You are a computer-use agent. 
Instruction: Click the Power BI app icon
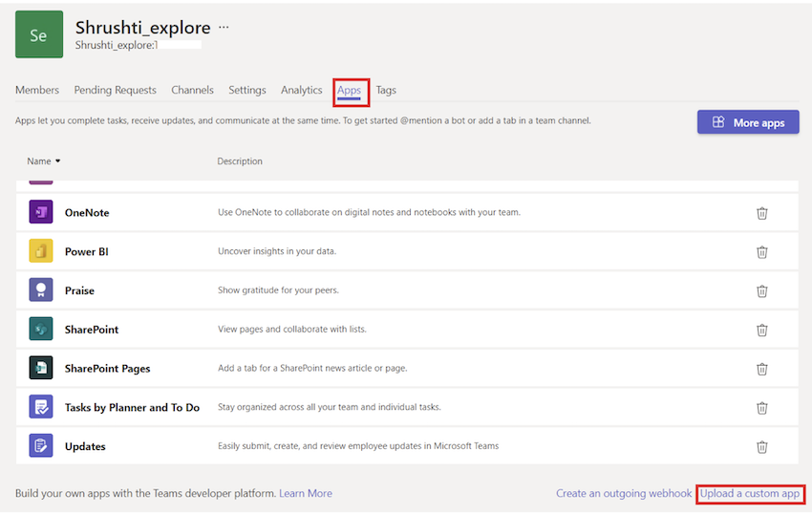pyautogui.click(x=41, y=250)
